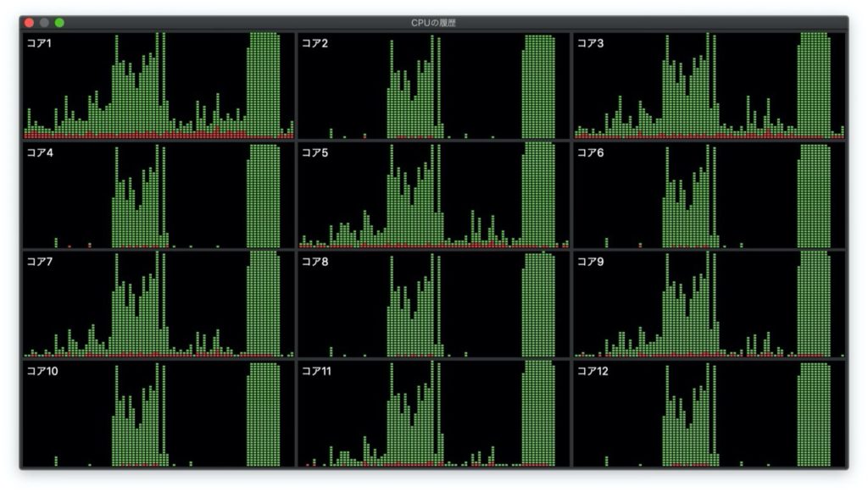Click on the コア5 usage chart
Viewport: 868px width, 492px height.
[x=433, y=196]
